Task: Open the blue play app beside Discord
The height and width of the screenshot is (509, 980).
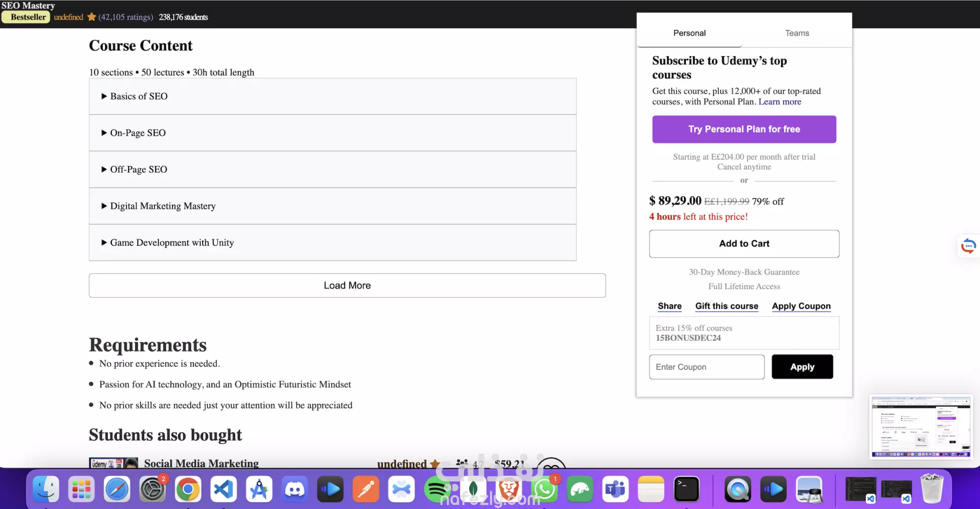Action: point(330,489)
